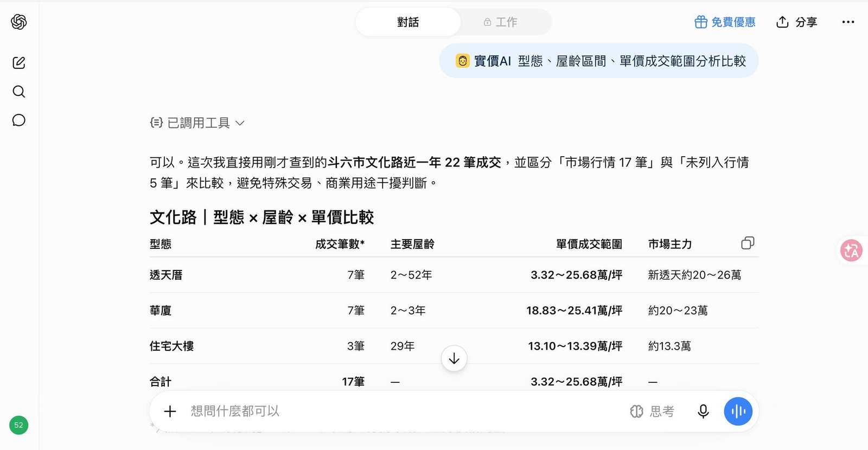Screen dimensions: 868x450
Task: Start voice mode with the blue waveform button
Action: tap(738, 412)
